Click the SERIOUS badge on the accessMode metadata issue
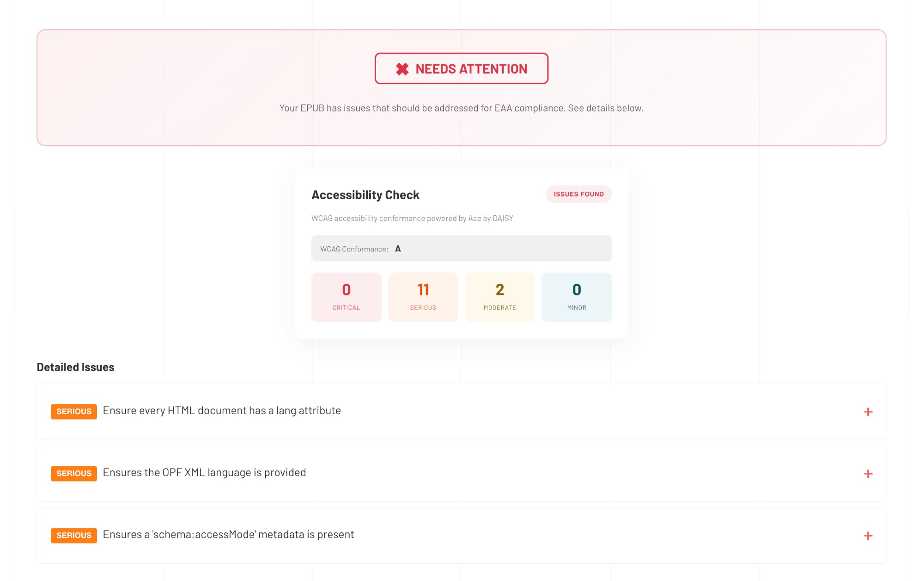924x581 pixels. pos(73,535)
